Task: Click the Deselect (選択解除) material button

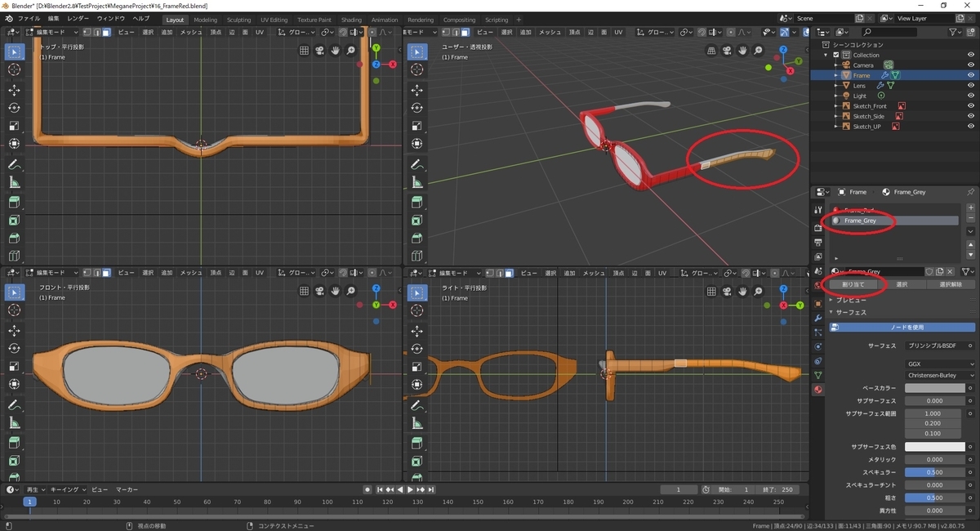Action: pos(951,284)
